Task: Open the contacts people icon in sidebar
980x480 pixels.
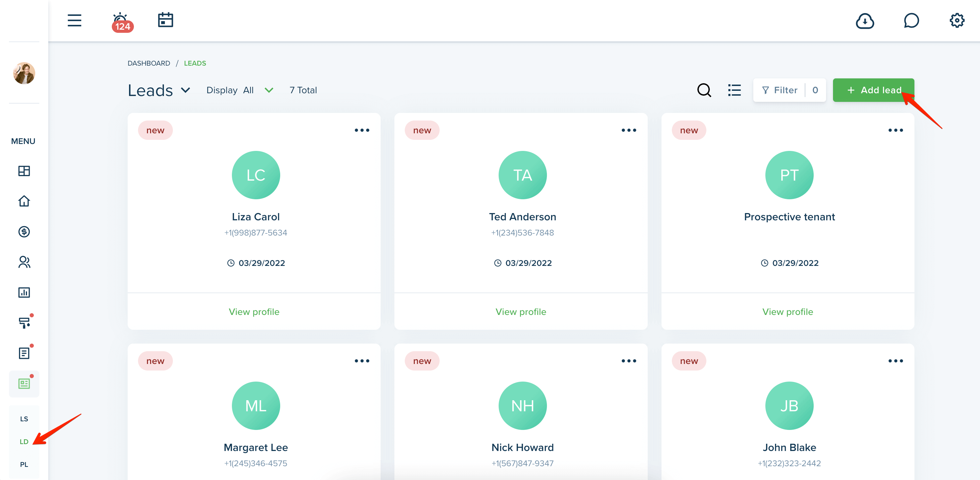Action: (x=24, y=262)
